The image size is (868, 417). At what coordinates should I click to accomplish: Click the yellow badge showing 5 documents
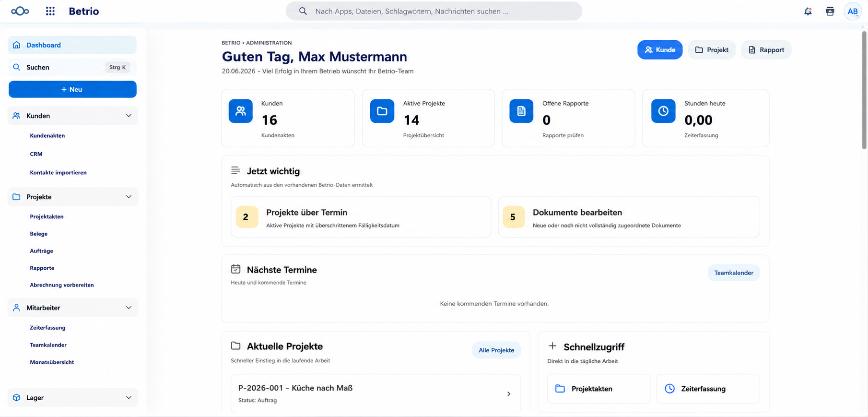pos(513,217)
